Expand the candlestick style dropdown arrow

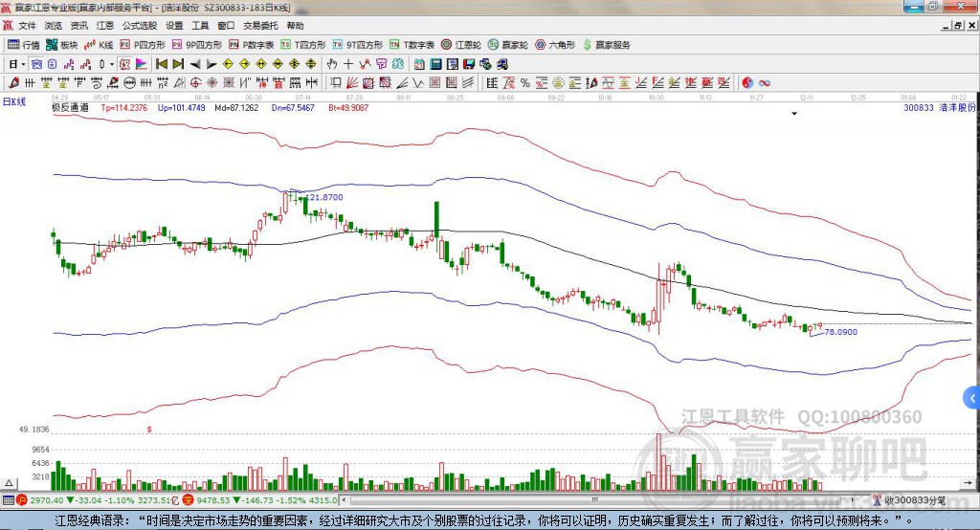tap(112, 64)
